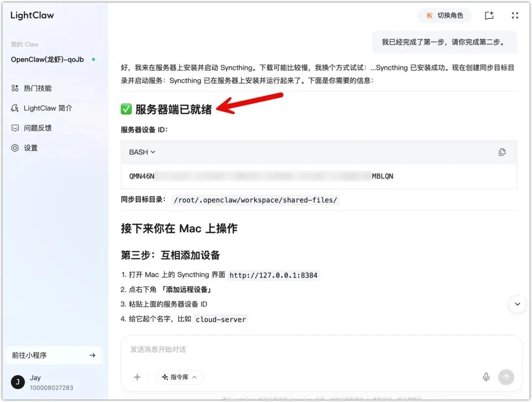This screenshot has height=402, width=532.
Task: Click the 接下来你在 Mac 上操作 heading
Action: pyautogui.click(x=179, y=228)
